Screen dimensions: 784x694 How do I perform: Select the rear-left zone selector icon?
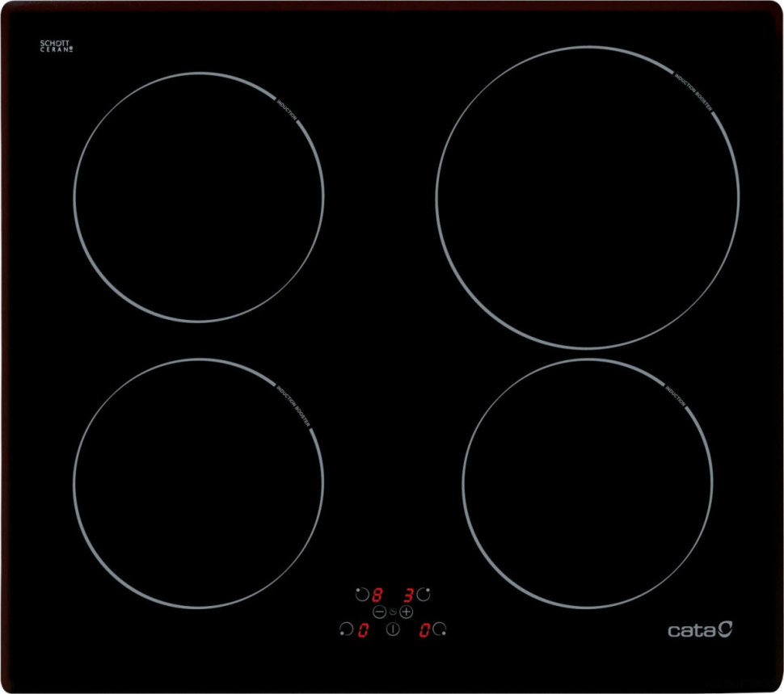(361, 595)
